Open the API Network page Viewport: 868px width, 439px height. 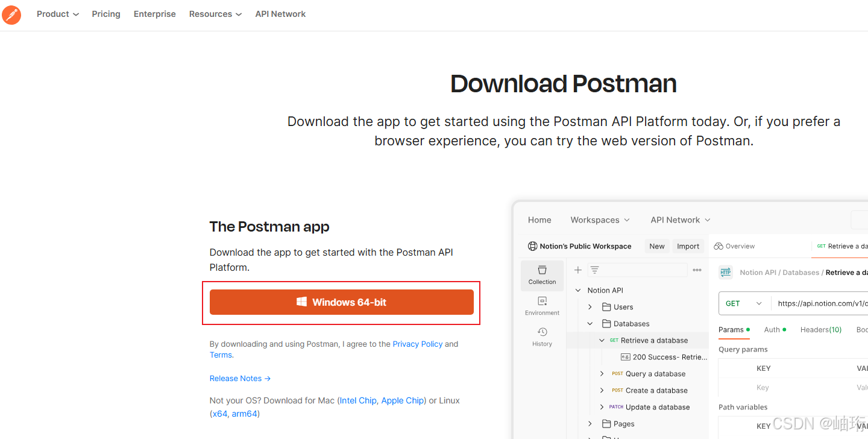pyautogui.click(x=280, y=14)
